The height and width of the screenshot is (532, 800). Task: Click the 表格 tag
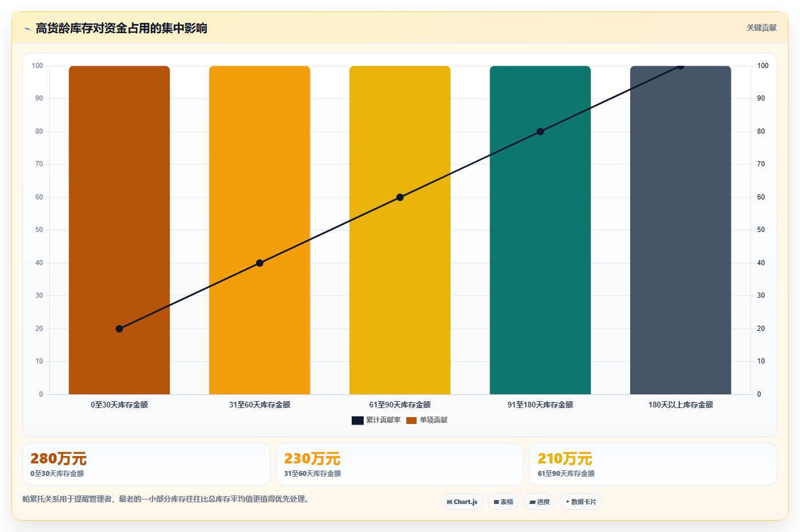[503, 502]
